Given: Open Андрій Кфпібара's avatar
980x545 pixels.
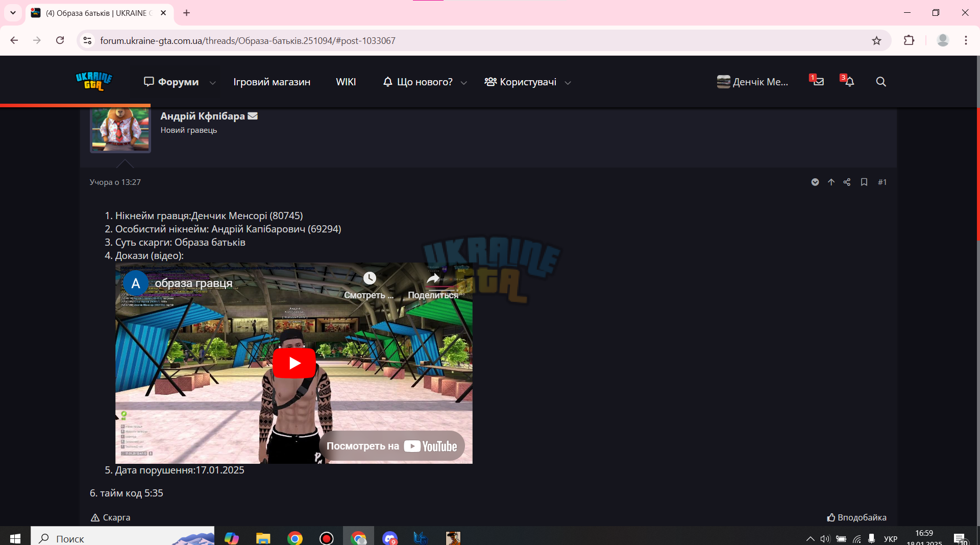Looking at the screenshot, I should 120,130.
